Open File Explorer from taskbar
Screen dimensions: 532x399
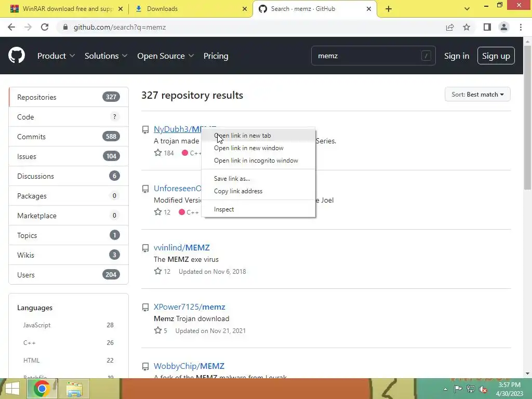pos(74,389)
